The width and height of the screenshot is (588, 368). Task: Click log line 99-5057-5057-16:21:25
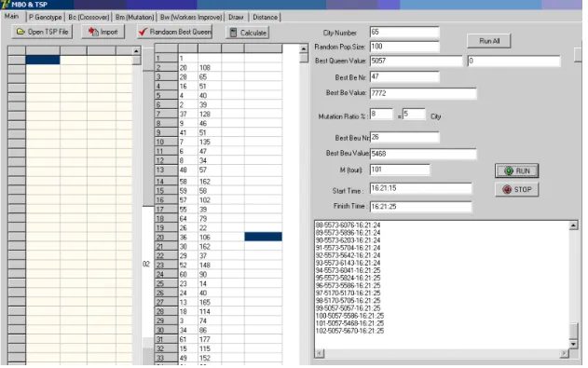(x=348, y=308)
